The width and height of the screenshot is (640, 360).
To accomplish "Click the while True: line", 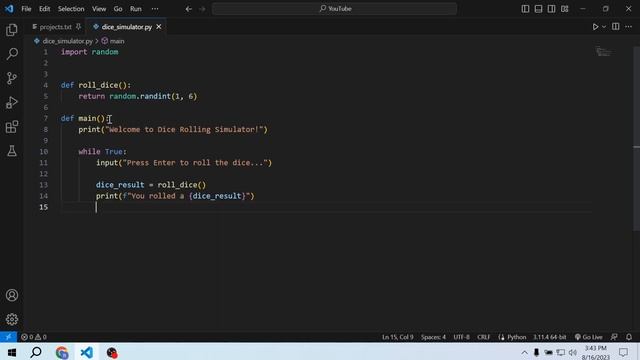I will [x=102, y=151].
